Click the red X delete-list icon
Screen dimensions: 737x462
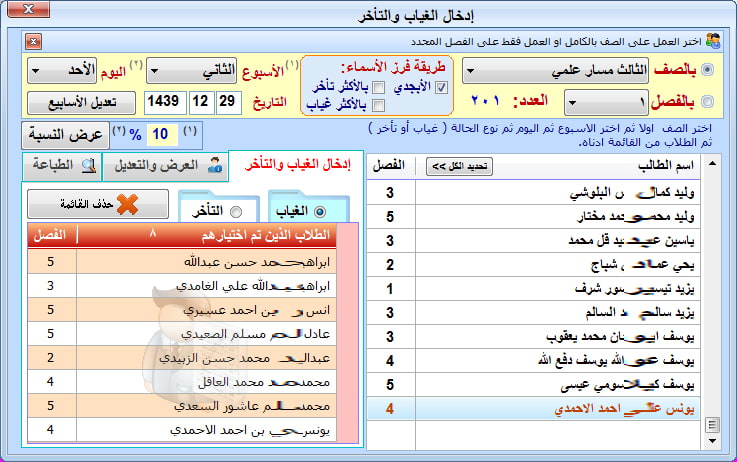click(127, 204)
